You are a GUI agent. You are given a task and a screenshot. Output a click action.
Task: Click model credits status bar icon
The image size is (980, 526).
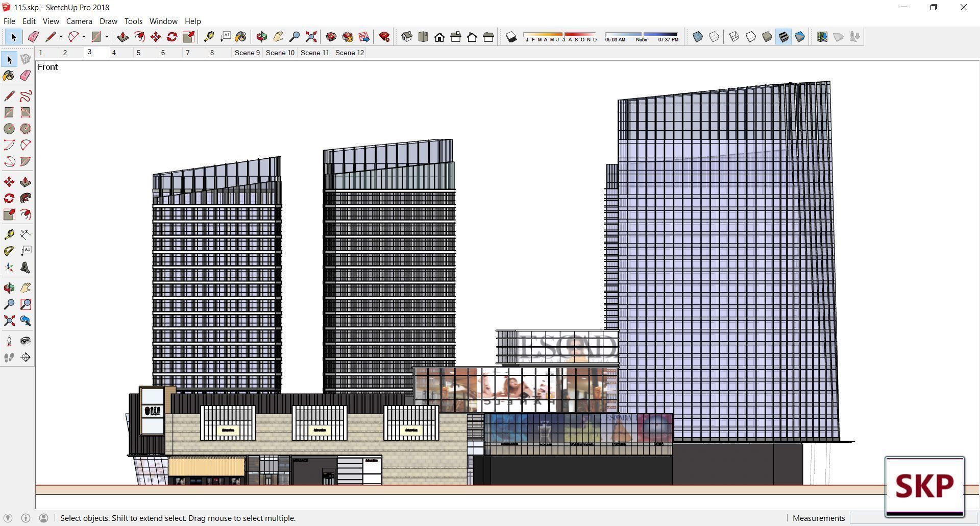click(x=26, y=518)
